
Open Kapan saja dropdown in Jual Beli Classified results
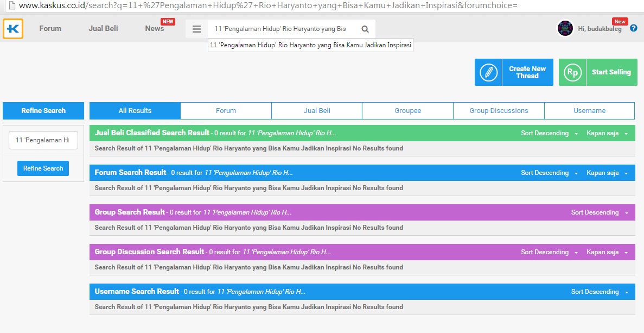tap(608, 133)
